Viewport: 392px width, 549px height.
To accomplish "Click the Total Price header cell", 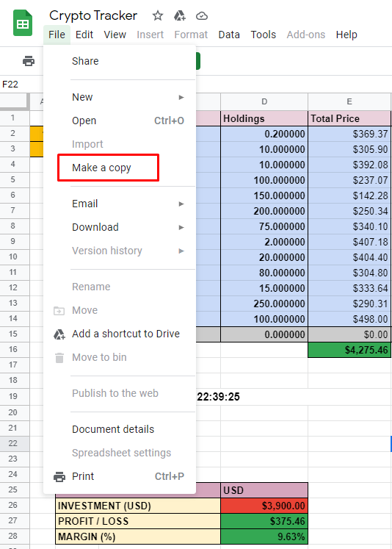I will (349, 118).
